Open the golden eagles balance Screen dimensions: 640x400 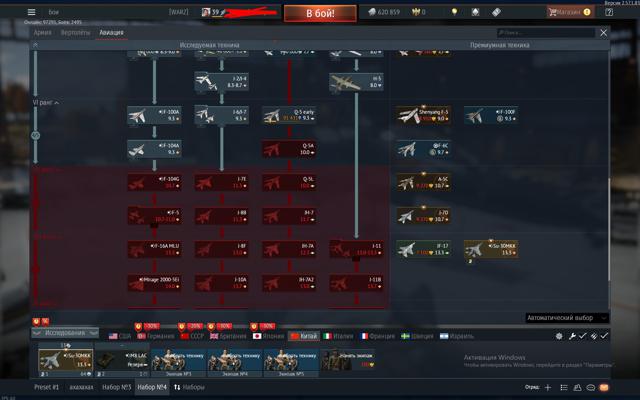point(419,12)
